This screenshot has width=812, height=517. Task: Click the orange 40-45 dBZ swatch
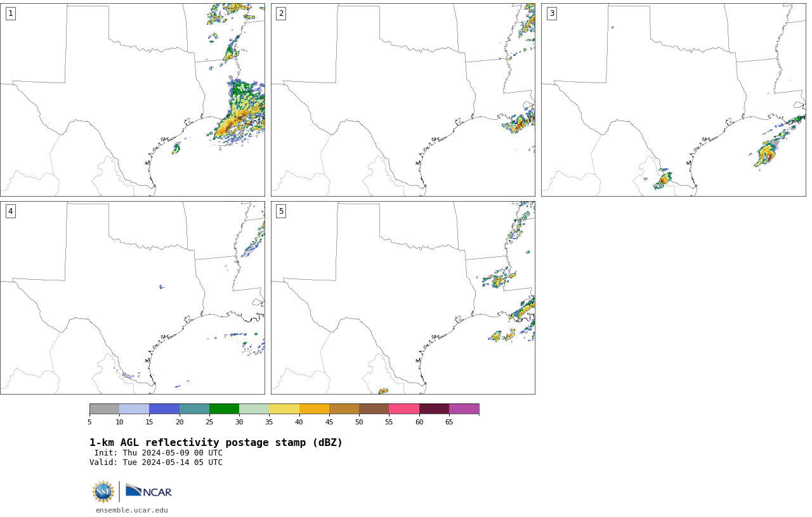click(314, 409)
